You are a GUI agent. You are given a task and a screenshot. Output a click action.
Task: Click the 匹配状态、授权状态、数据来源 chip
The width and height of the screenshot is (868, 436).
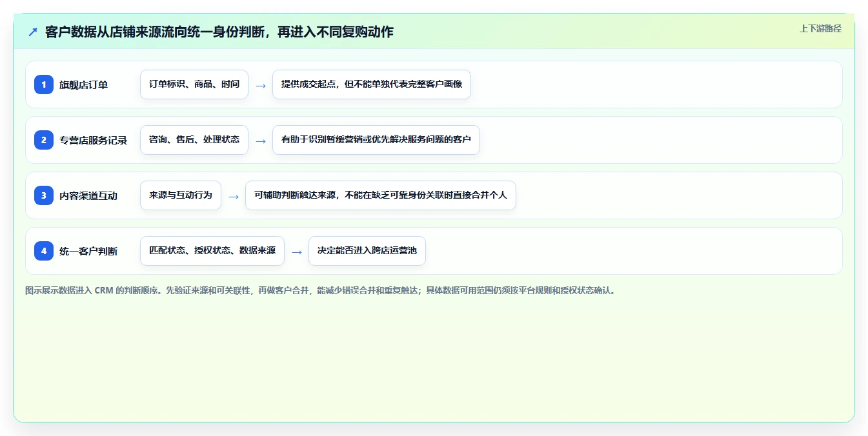pyautogui.click(x=212, y=251)
